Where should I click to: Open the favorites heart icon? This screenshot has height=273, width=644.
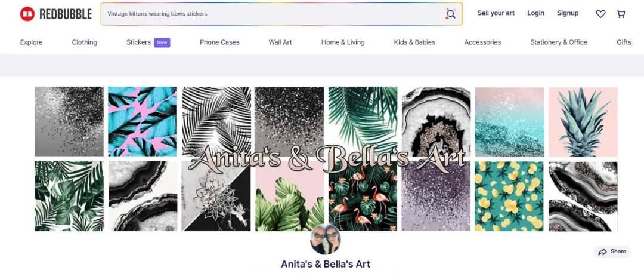pos(600,14)
